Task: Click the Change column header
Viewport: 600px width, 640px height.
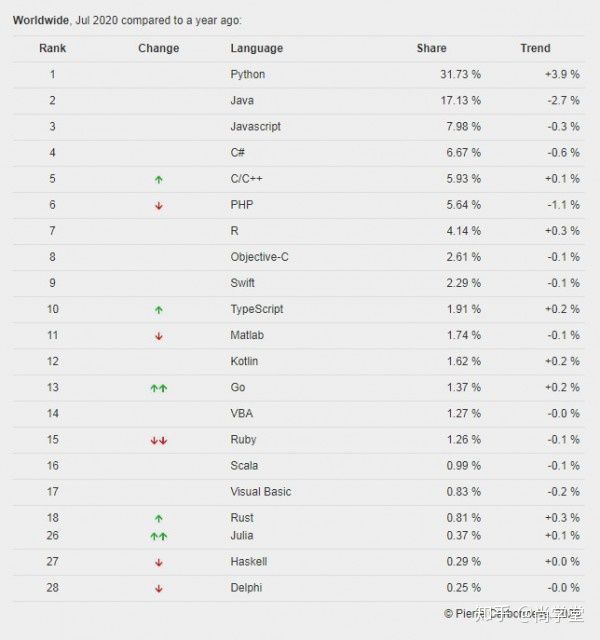Action: (x=158, y=48)
